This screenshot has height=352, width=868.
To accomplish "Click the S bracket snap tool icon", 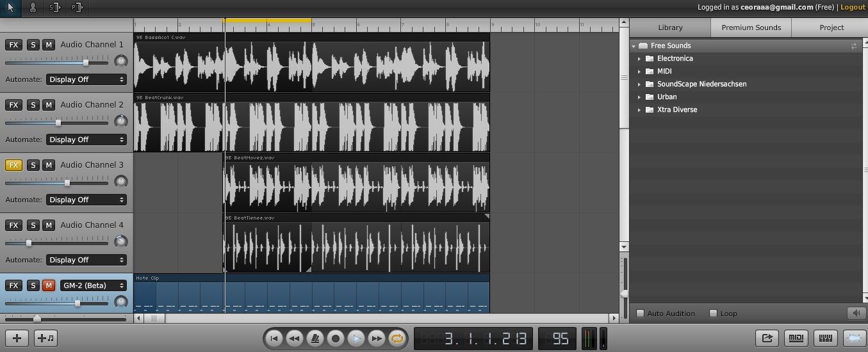I will [55, 8].
